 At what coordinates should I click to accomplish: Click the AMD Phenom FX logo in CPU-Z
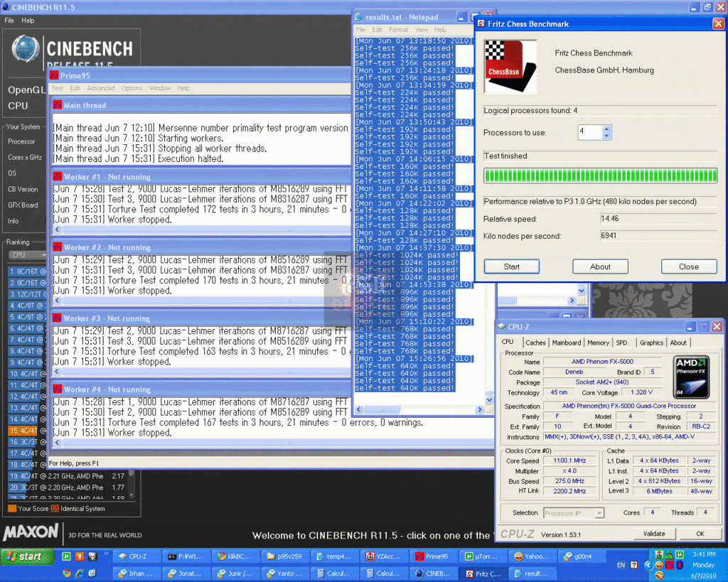[x=691, y=377]
